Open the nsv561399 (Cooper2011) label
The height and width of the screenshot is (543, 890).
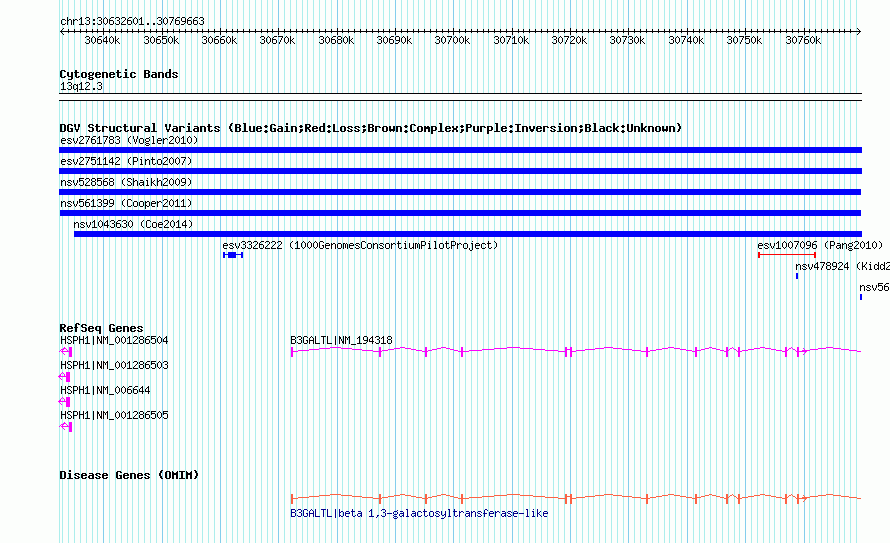click(127, 203)
